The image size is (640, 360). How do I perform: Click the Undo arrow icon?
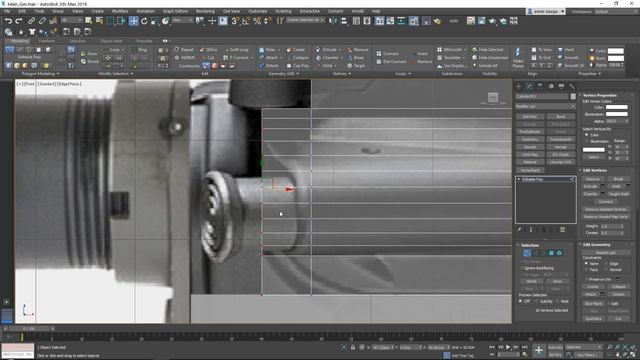8,21
